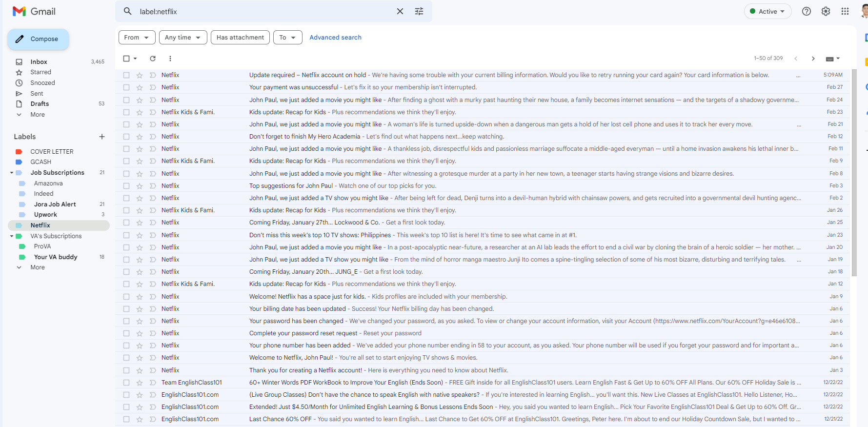Go to the next page of results
The height and width of the screenshot is (427, 868).
[x=813, y=59]
